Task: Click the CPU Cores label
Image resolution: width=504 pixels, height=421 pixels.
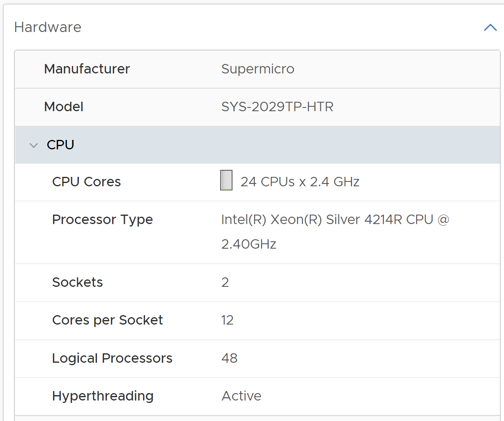Action: point(86,182)
